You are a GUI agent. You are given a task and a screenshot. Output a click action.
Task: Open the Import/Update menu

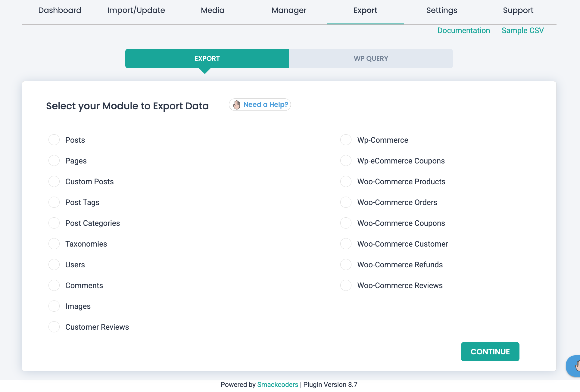pyautogui.click(x=136, y=10)
